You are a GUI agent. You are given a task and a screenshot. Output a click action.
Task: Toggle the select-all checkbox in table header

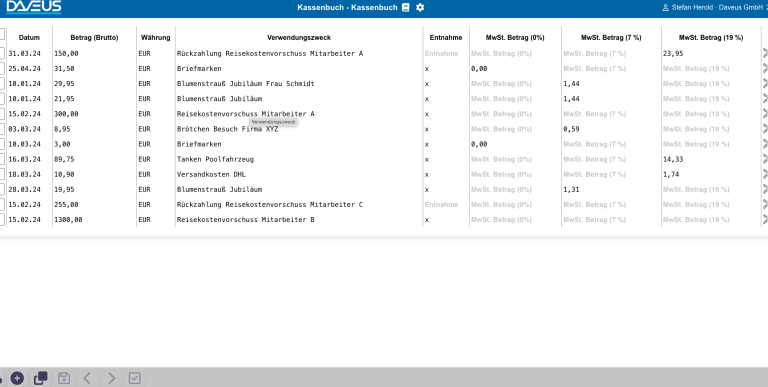tap(2, 34)
